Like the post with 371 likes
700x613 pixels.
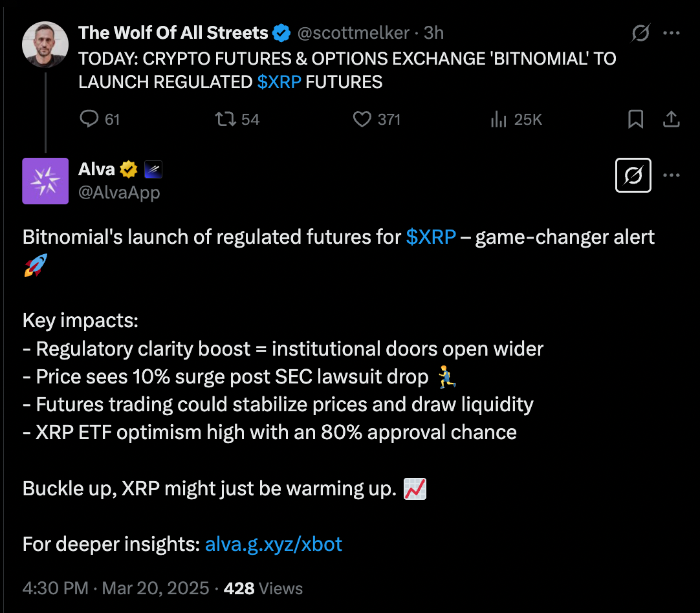coord(362,119)
